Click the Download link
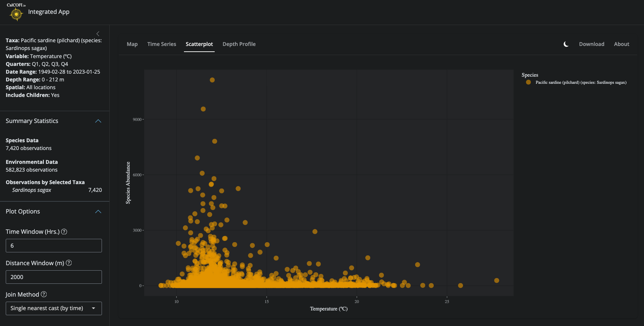Image resolution: width=644 pixels, height=326 pixels. tap(591, 44)
